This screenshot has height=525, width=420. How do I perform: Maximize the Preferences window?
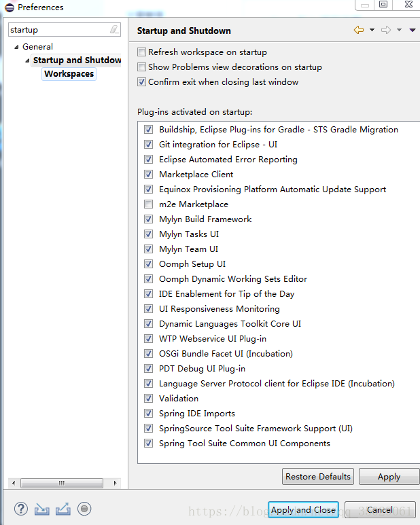[383, 4]
